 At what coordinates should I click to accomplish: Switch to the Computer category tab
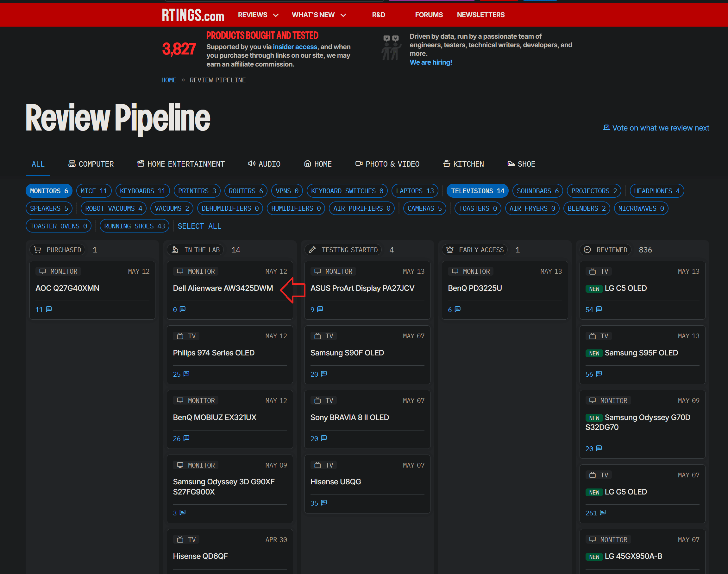[91, 164]
